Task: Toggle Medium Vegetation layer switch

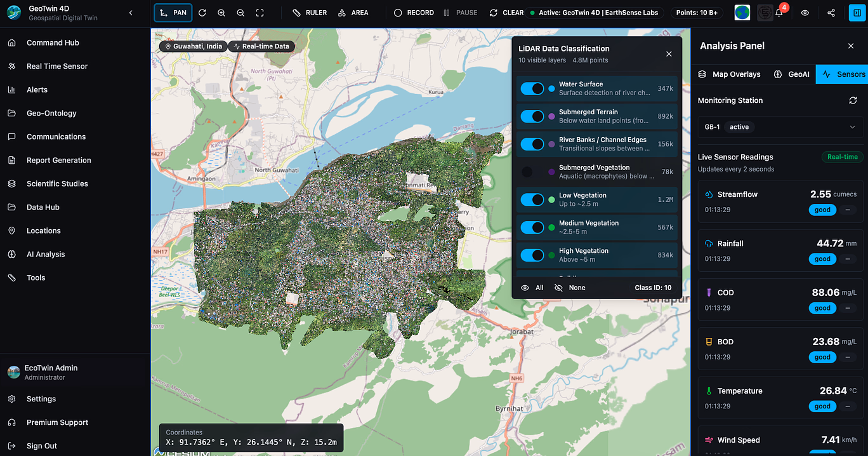Action: pos(532,227)
